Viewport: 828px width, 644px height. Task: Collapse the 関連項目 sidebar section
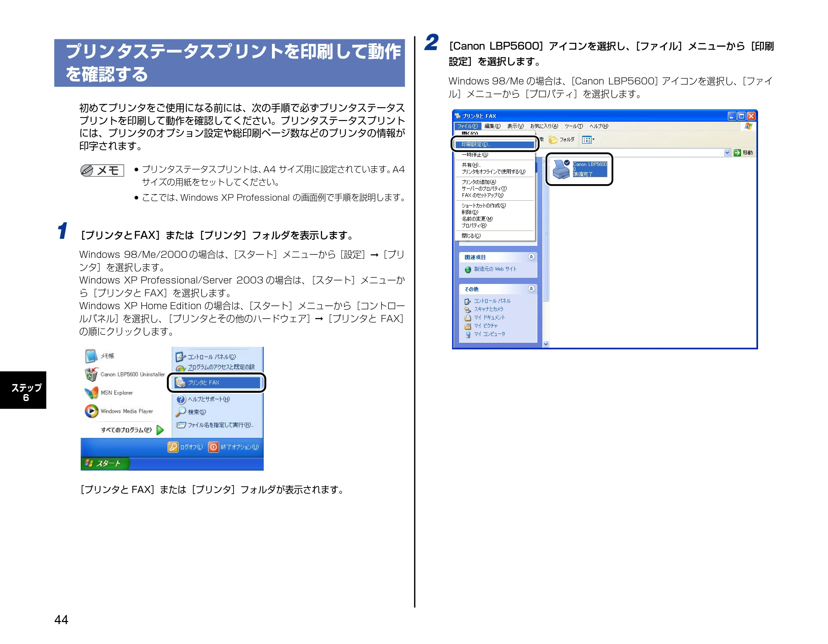532,257
